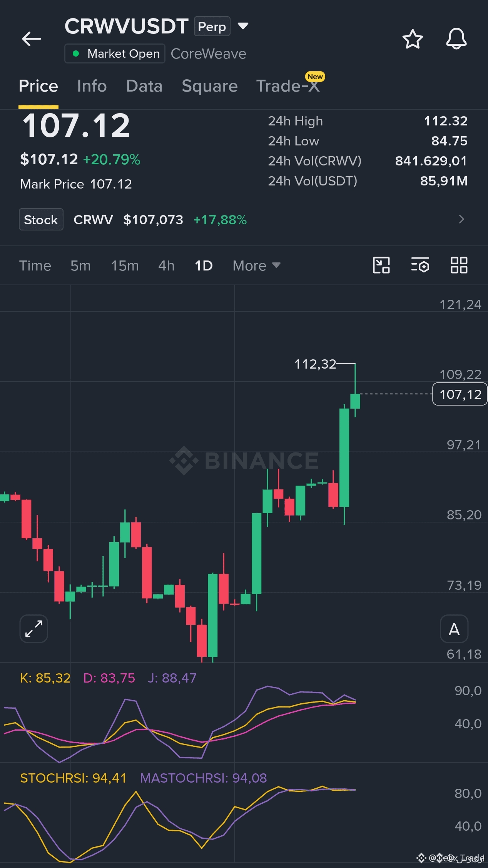Open CRWV stock details chevron
This screenshot has height=868, width=488.
[x=461, y=219]
